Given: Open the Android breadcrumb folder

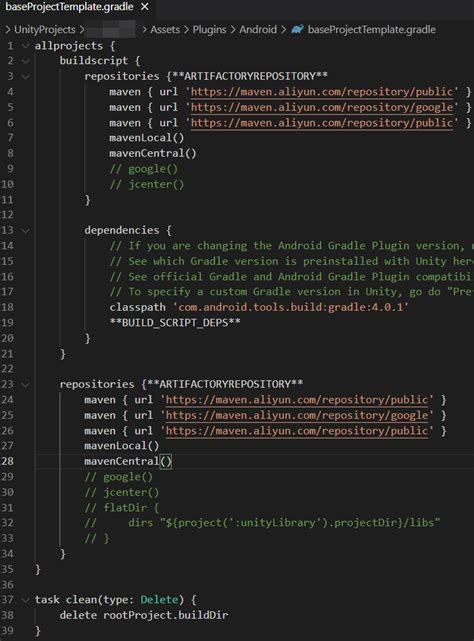Looking at the screenshot, I should tap(258, 29).
